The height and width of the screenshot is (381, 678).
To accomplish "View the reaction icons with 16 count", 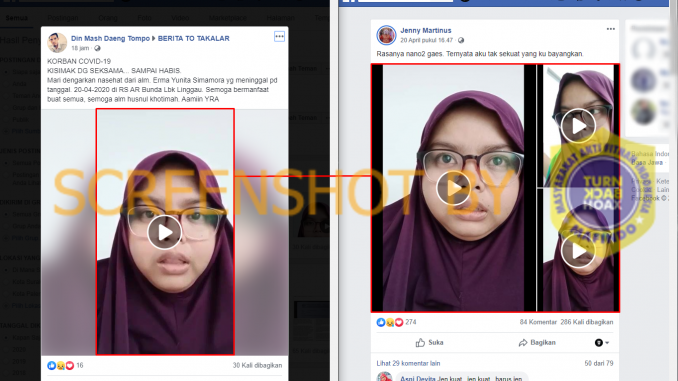I will tap(60, 365).
